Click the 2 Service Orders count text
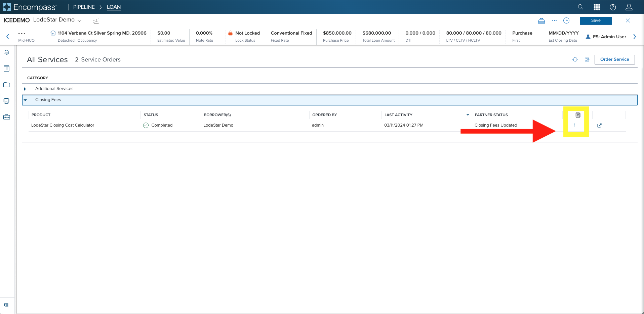This screenshot has width=644, height=314. click(98, 59)
